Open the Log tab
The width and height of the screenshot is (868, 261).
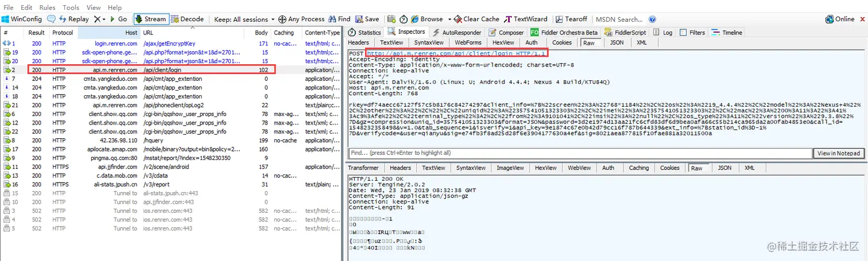pyautogui.click(x=662, y=33)
